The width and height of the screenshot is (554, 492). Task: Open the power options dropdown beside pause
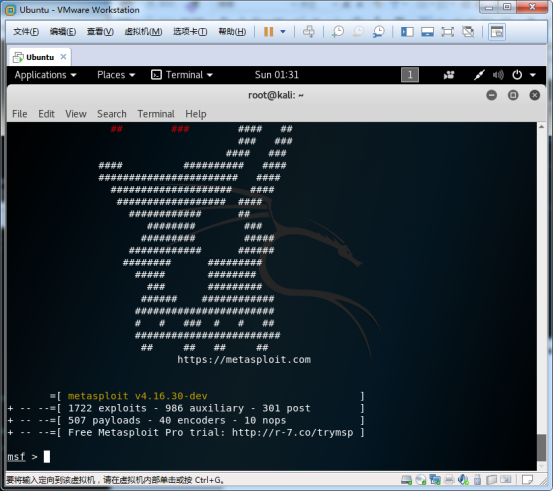[x=283, y=32]
